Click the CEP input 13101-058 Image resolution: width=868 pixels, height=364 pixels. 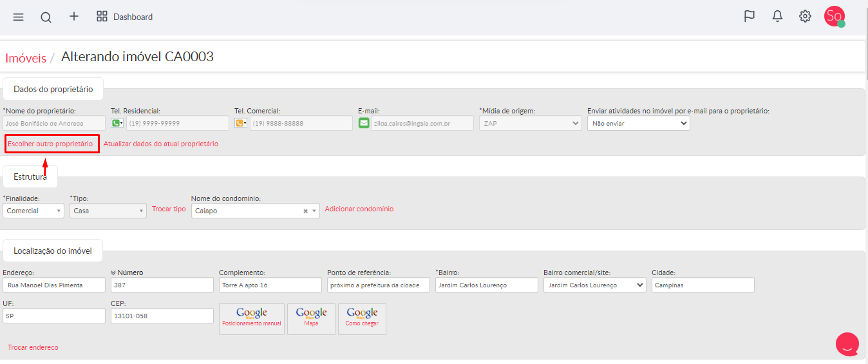click(162, 316)
